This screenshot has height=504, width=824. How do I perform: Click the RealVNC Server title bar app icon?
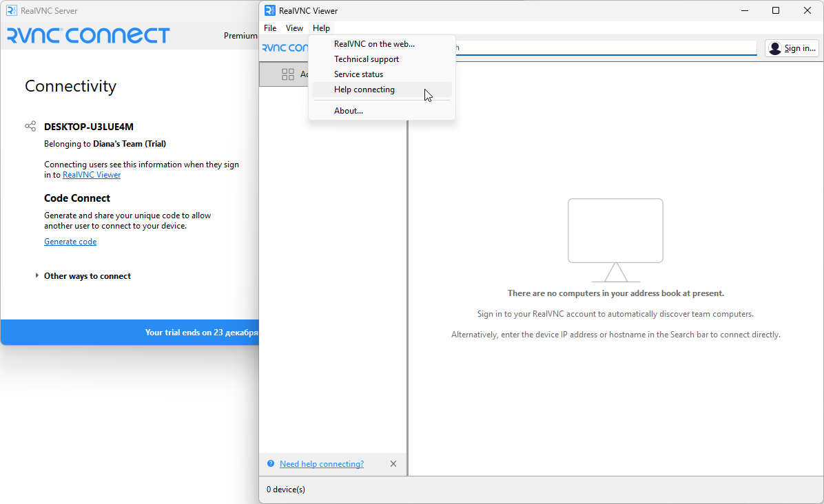(x=10, y=10)
